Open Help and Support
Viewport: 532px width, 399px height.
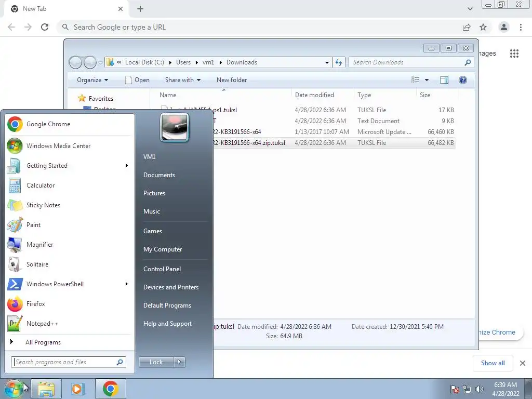pyautogui.click(x=167, y=324)
